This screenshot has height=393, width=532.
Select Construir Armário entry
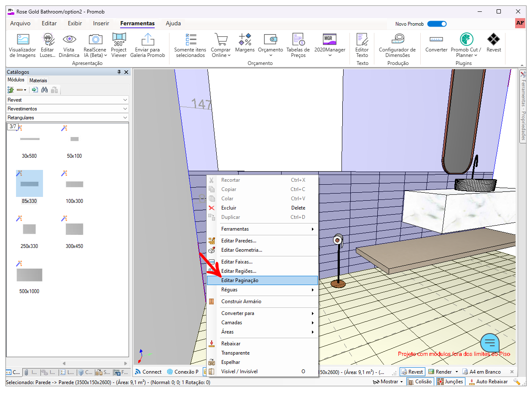pos(262,301)
